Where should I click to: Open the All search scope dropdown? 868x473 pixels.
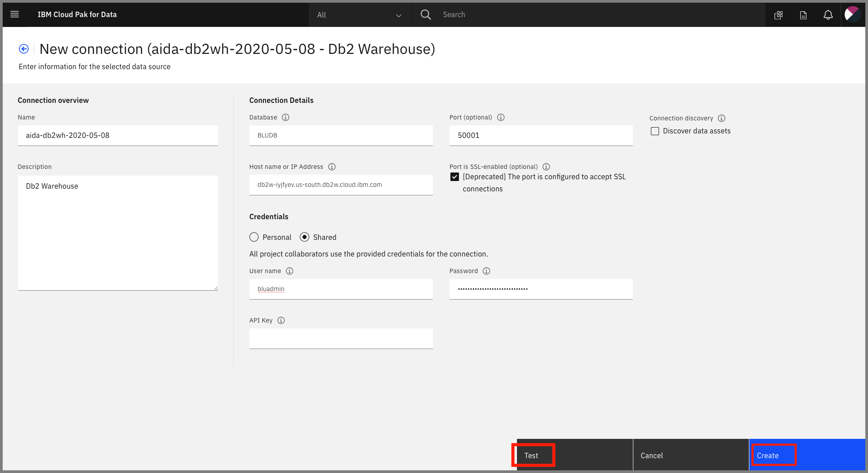pyautogui.click(x=359, y=14)
